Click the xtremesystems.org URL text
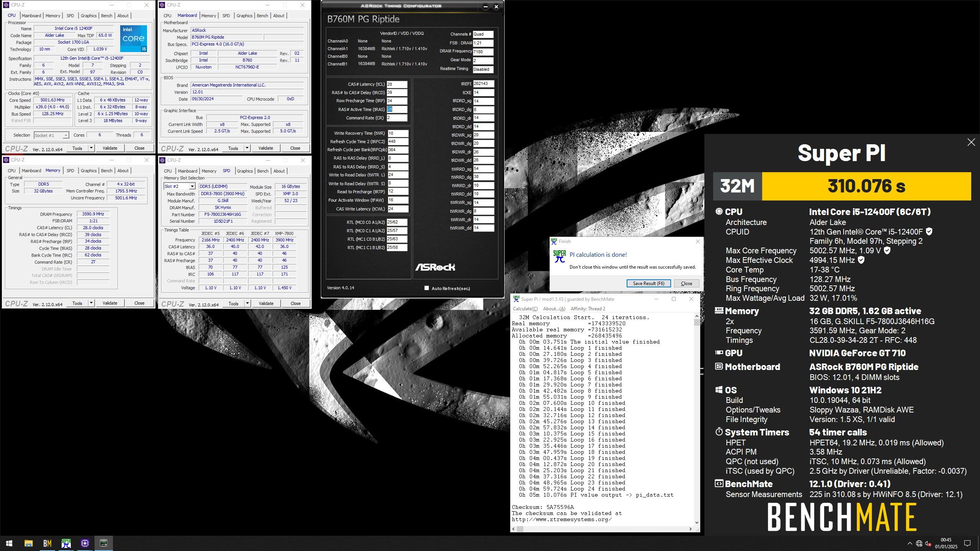The image size is (980, 551). click(562, 519)
